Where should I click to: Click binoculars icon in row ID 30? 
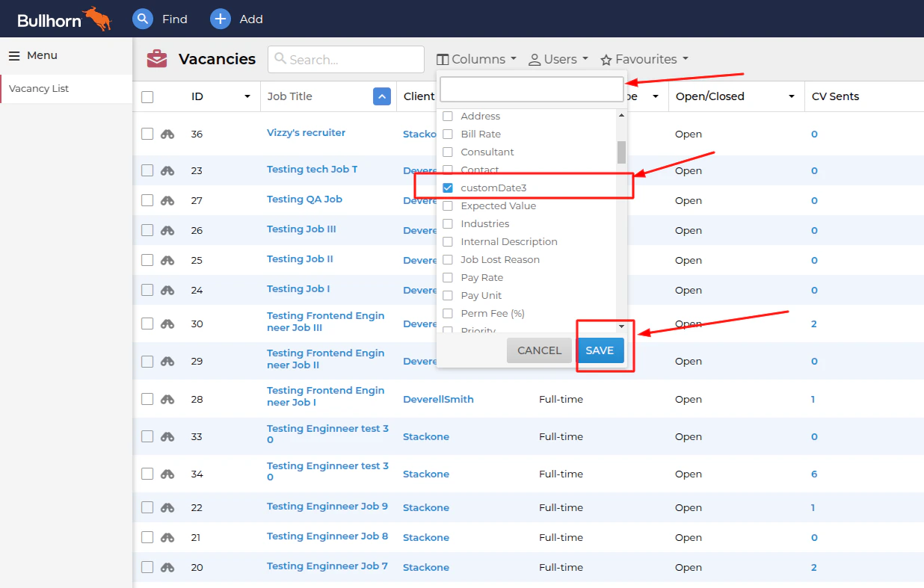coord(167,324)
